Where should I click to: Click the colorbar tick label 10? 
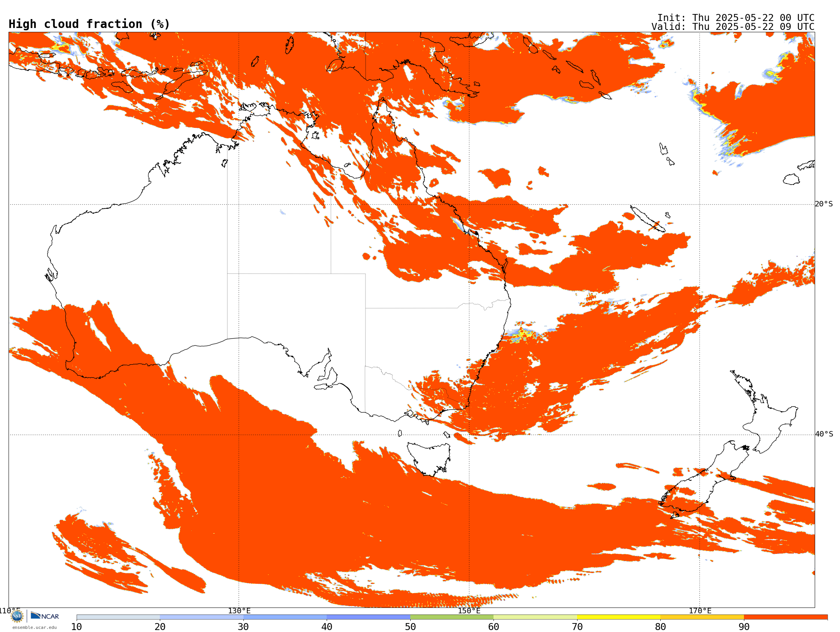click(77, 627)
